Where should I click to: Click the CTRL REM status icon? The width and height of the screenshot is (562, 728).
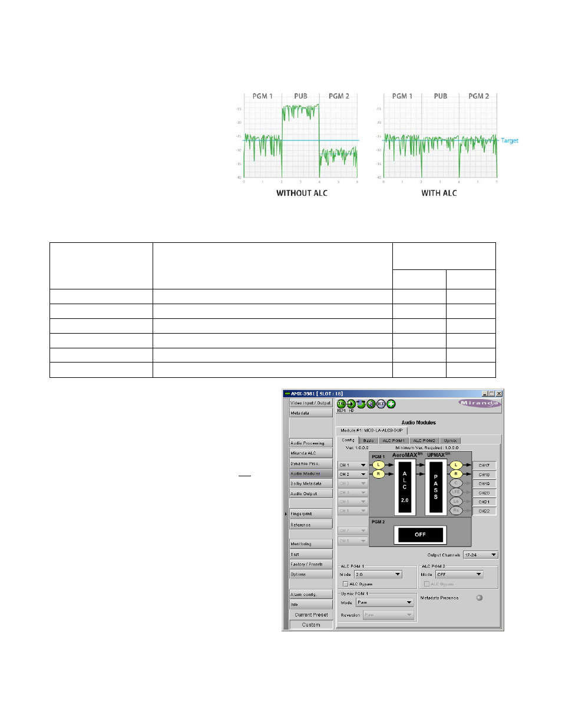pyautogui.click(x=340, y=404)
